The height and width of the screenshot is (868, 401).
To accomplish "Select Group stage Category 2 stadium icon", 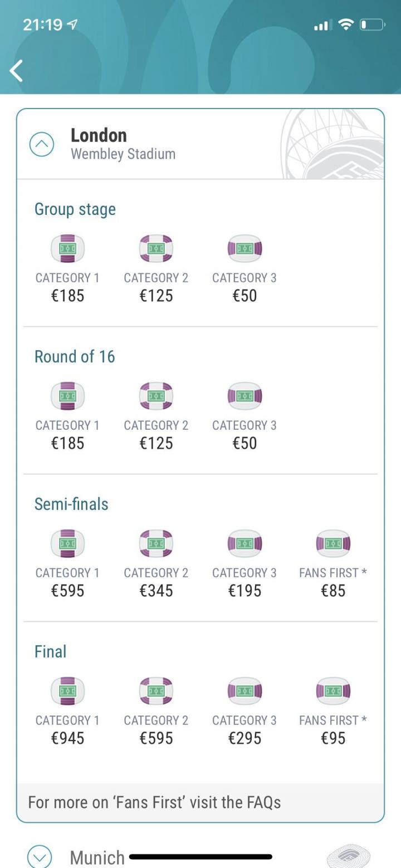I will (156, 248).
